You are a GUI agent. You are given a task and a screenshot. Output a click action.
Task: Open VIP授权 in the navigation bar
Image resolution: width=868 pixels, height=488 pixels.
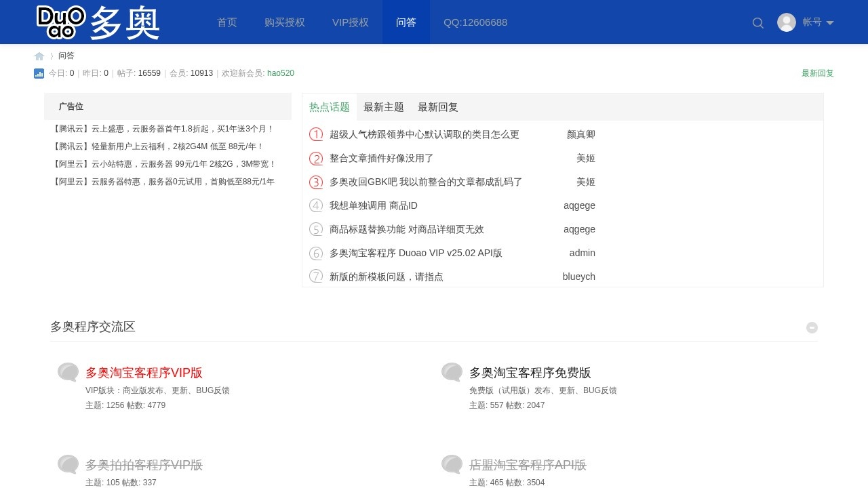pyautogui.click(x=351, y=22)
